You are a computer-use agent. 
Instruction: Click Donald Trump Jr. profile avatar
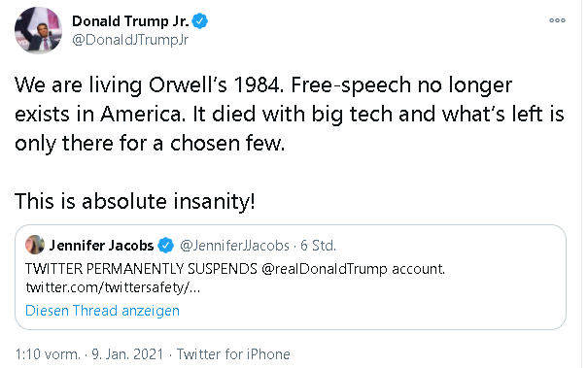[x=38, y=30]
